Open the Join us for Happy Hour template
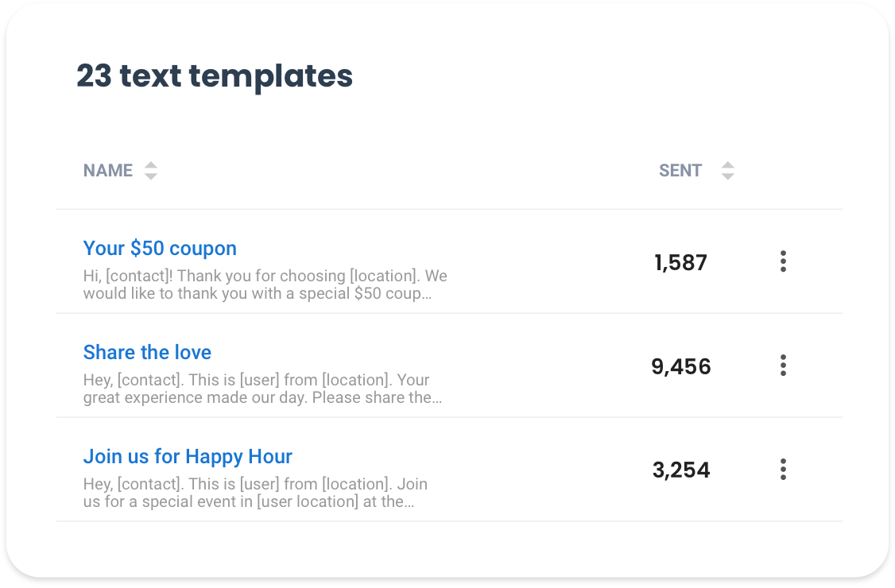This screenshot has height=588, width=895. point(188,457)
